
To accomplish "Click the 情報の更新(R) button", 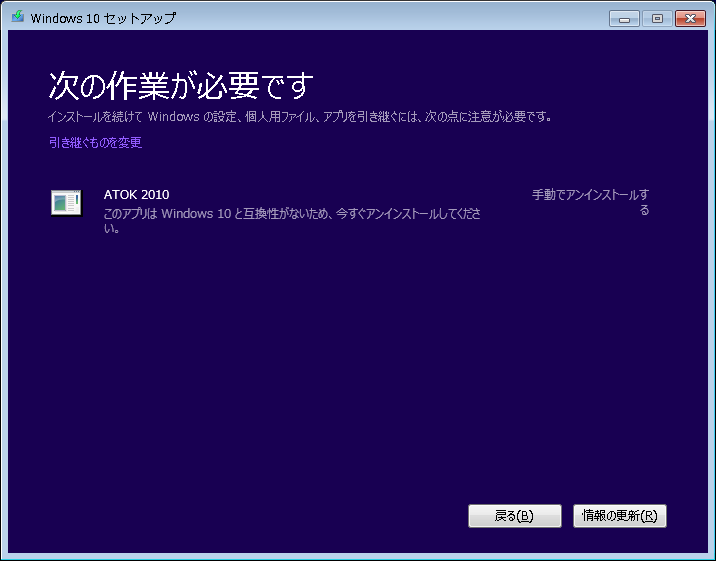I will (x=620, y=516).
